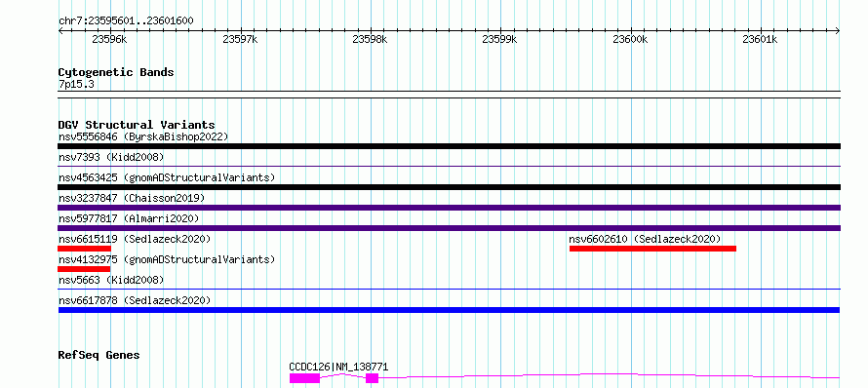
Task: Click the 23599k ruler position
Action: pos(500,39)
